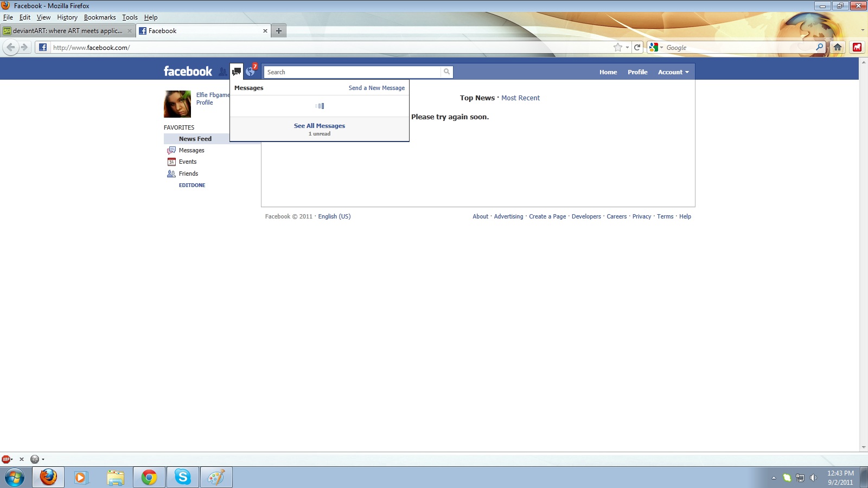The image size is (868, 488).
Task: Open the footer Privacy link
Action: 642,216
